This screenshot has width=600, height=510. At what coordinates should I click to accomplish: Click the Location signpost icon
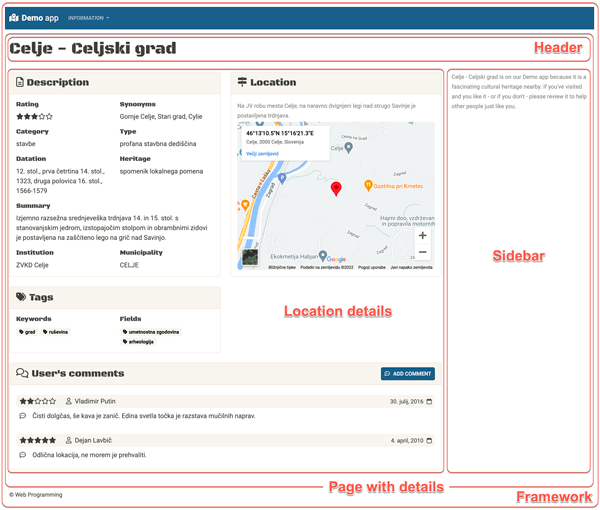[242, 81]
